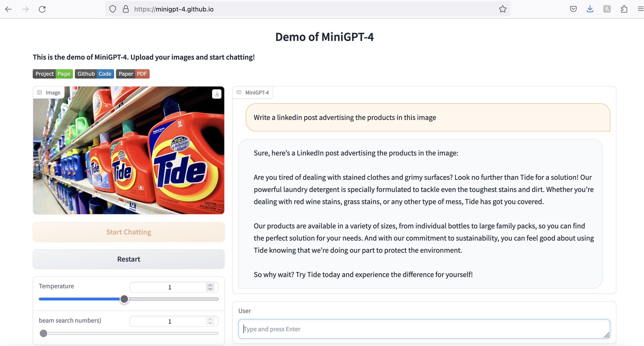Click 'Upload your images and start chatting!' text
Screen dimensions: 644x346
coord(192,57)
